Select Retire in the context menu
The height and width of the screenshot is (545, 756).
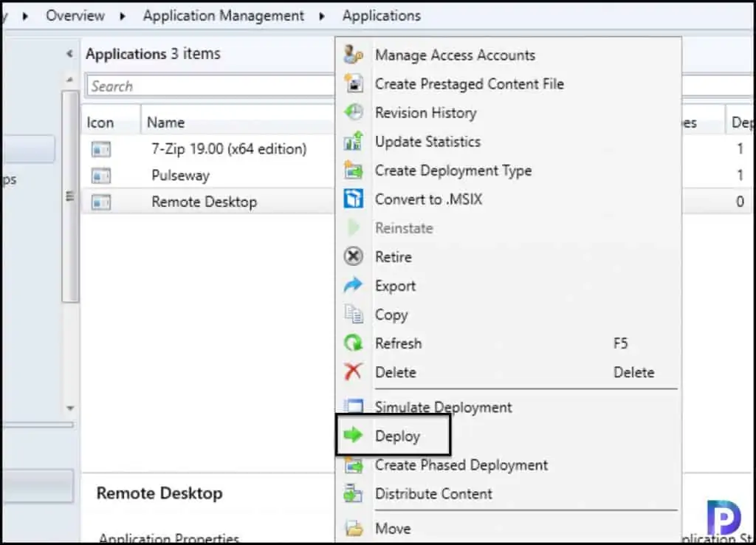(x=509, y=256)
